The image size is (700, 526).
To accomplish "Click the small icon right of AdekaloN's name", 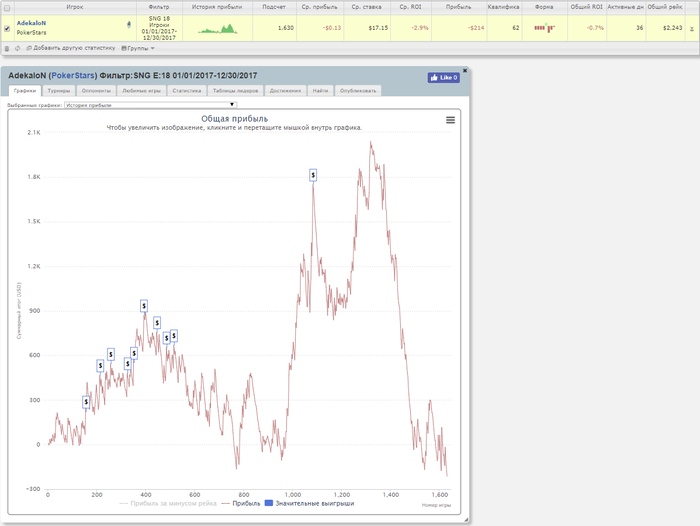I will (129, 25).
